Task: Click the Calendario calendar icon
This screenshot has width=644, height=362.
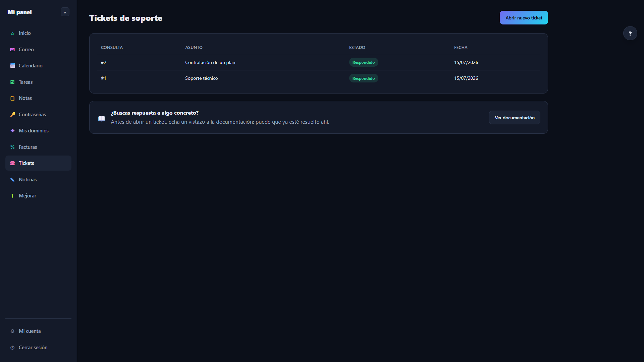Action: [12, 66]
